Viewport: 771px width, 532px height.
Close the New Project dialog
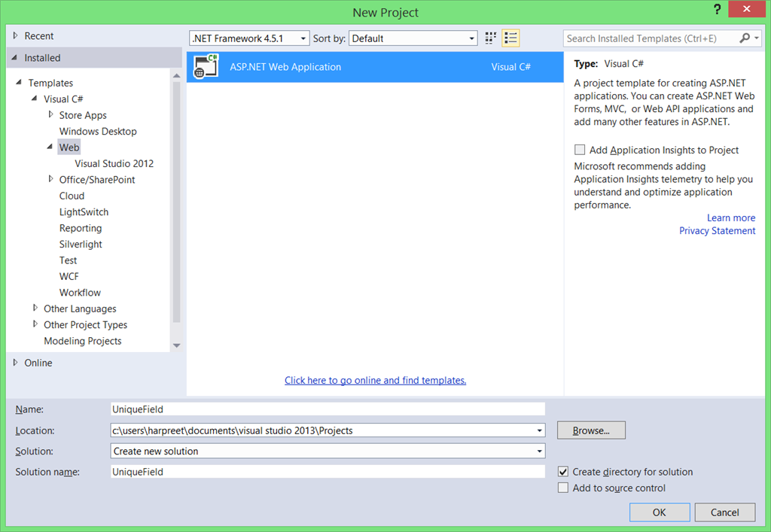[x=746, y=9]
